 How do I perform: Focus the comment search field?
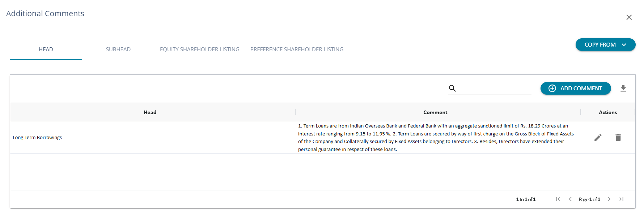tap(494, 88)
